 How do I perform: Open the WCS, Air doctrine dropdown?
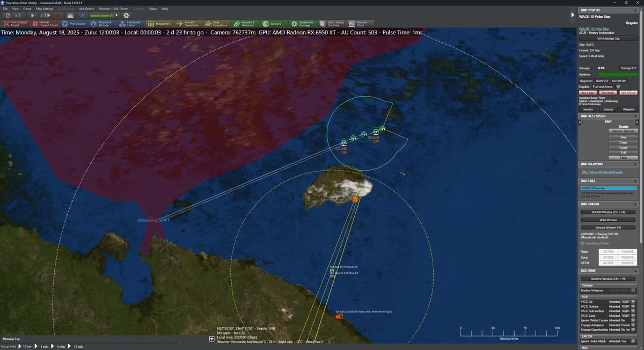[x=633, y=302]
